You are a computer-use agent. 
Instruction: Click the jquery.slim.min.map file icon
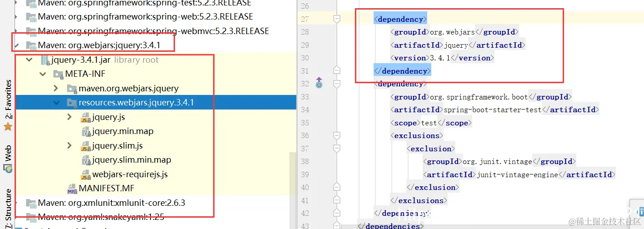click(85, 160)
